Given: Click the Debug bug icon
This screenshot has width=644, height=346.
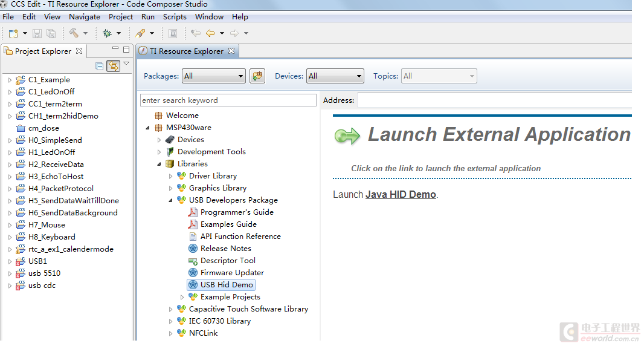Looking at the screenshot, I should 107,33.
